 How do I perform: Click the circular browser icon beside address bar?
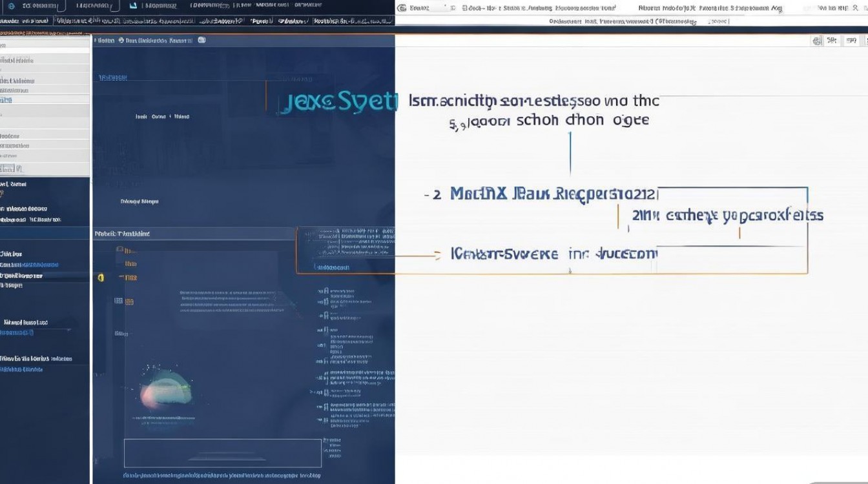pos(402,8)
